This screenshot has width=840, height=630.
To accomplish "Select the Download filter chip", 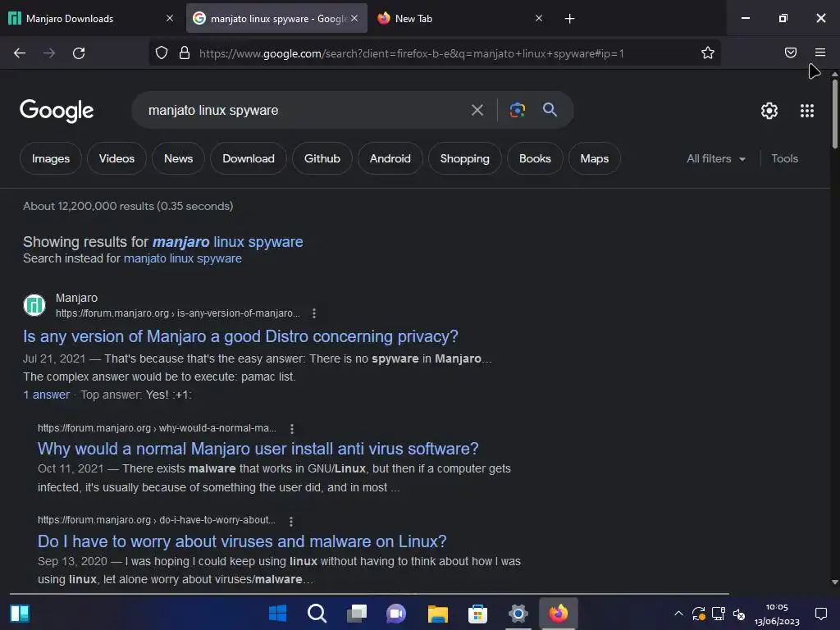I will pyautogui.click(x=249, y=158).
